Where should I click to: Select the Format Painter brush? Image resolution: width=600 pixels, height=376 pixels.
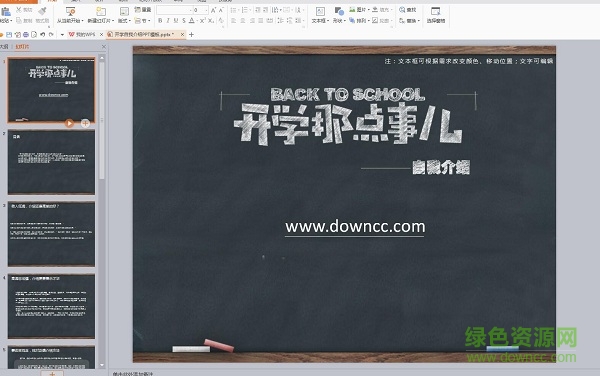[x=42, y=11]
